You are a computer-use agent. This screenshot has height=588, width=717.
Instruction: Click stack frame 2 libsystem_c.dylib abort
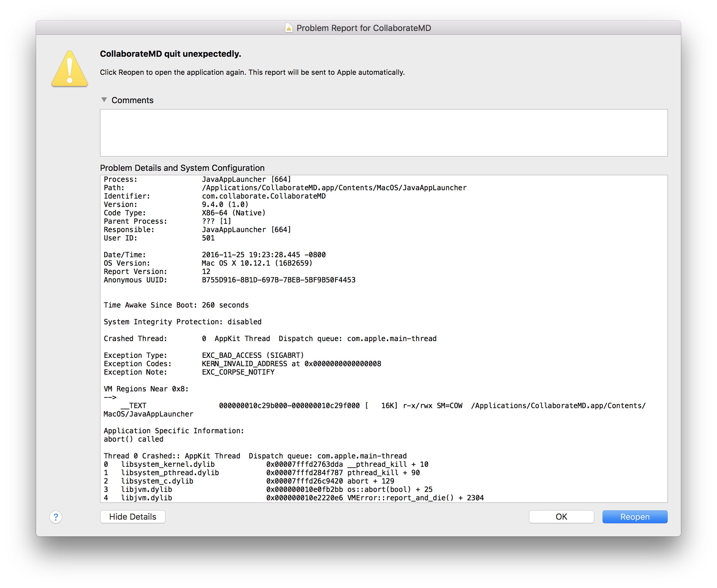[x=249, y=481]
